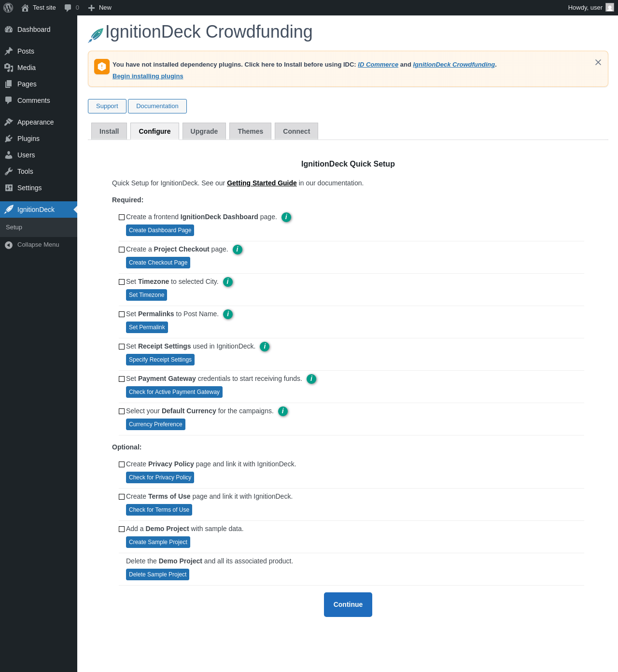Click info icon beside Default Currency
This screenshot has width=618, height=672.
(x=283, y=411)
